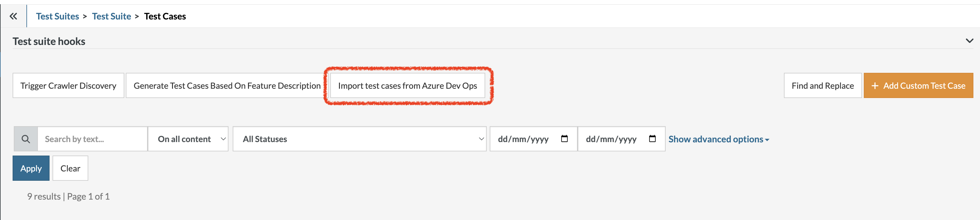Generate Test Cases Based On Feature Description

(x=227, y=86)
